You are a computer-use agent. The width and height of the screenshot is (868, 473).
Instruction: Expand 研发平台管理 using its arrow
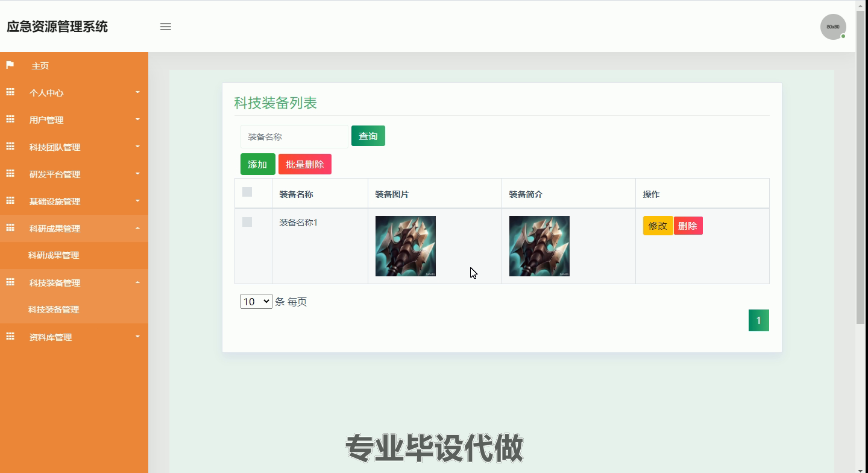(x=137, y=174)
